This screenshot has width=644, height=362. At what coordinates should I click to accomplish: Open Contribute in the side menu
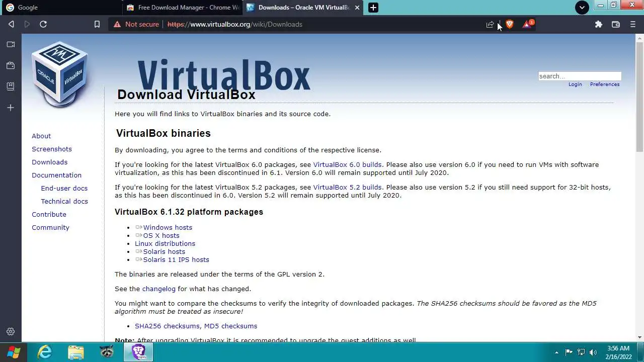49,214
